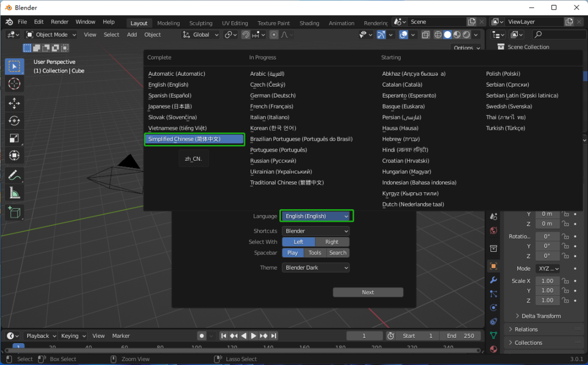
Task: Open the Render menu
Action: (x=60, y=22)
